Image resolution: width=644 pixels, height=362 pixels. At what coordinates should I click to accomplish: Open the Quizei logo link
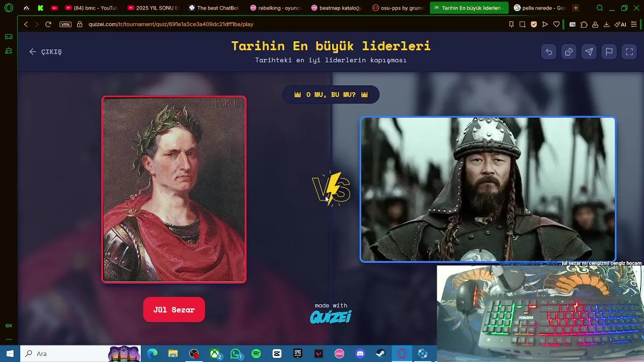tap(331, 317)
